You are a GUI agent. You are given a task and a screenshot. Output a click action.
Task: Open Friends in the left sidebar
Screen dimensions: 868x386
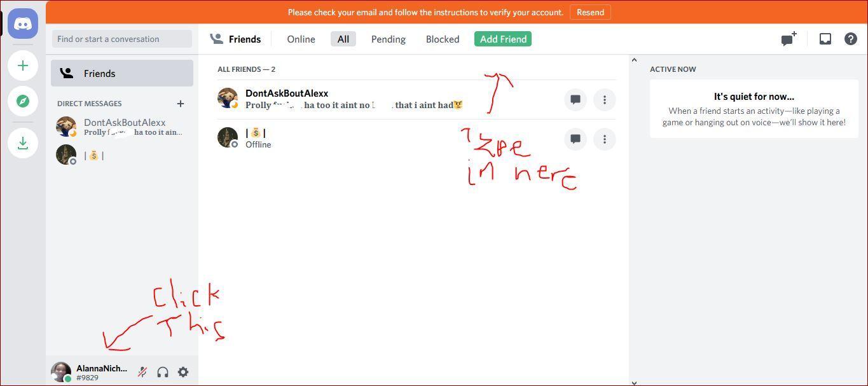pyautogui.click(x=122, y=73)
